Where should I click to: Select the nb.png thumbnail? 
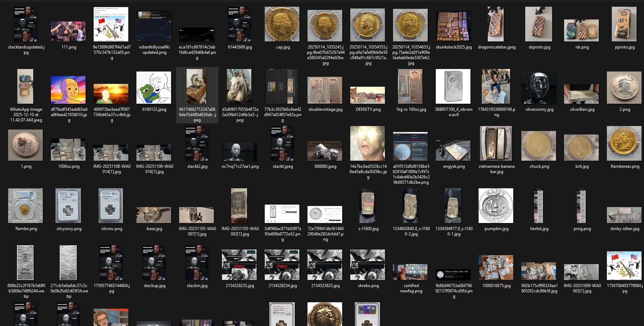581,30
